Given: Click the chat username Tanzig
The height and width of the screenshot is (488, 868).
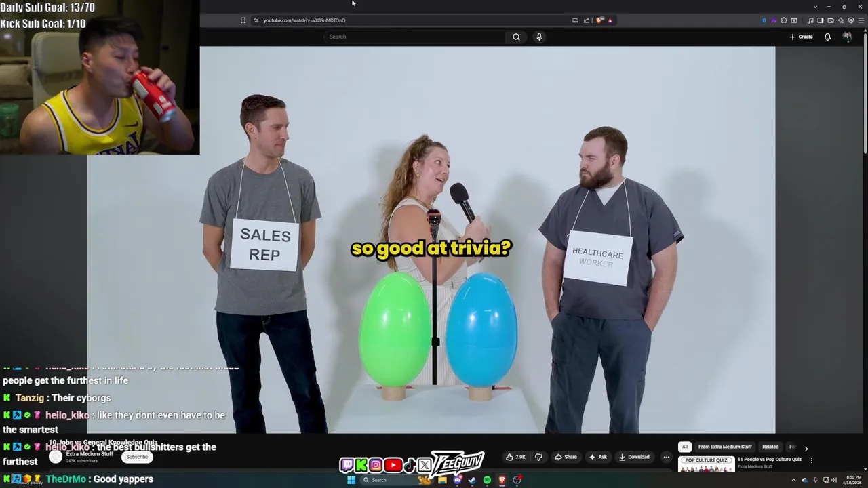Looking at the screenshot, I should [29, 398].
